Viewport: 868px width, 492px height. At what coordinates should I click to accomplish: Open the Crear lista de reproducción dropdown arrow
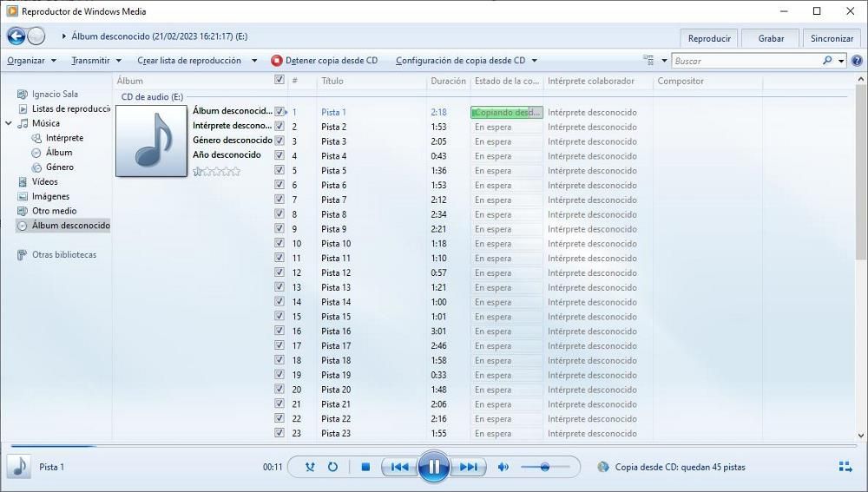(x=254, y=61)
